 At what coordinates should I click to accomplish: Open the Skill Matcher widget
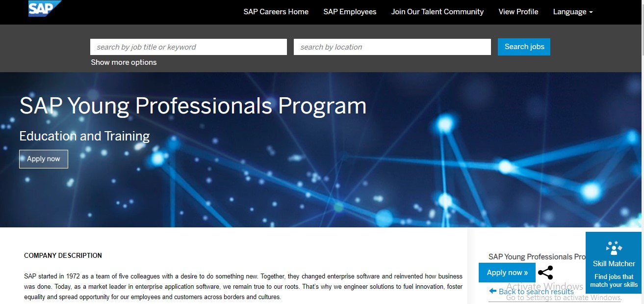click(614, 263)
